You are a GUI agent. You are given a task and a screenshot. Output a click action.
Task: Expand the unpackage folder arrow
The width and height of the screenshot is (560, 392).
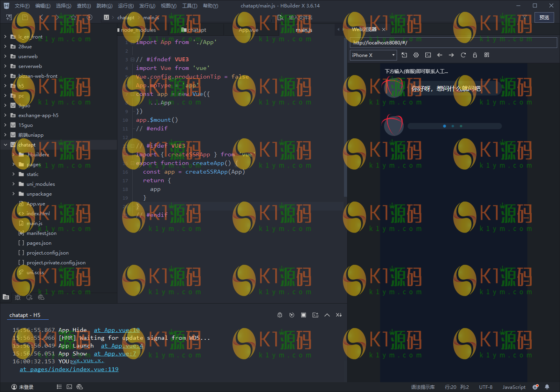tap(14, 194)
